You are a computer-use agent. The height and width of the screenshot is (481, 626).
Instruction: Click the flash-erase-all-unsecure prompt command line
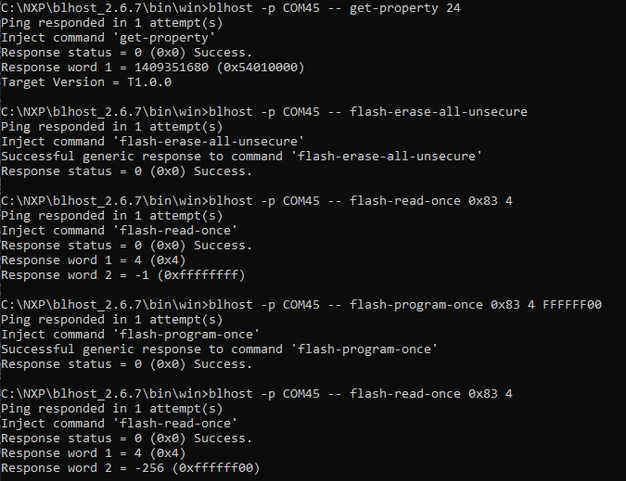pos(264,112)
